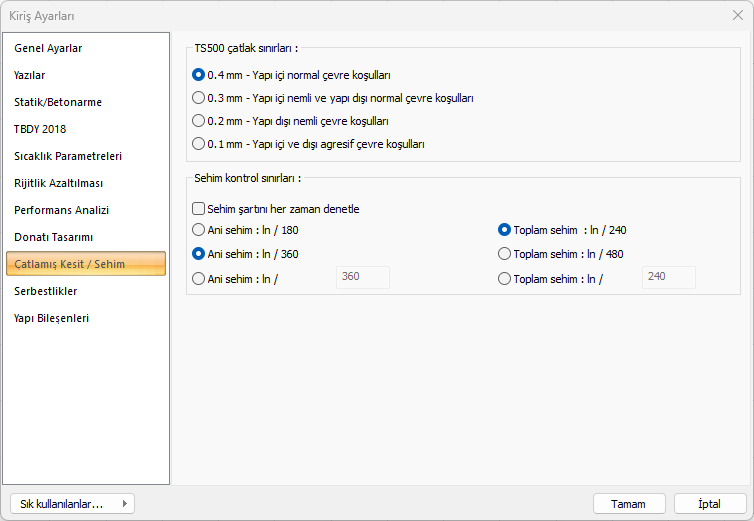Click the Tamam button
Viewport: 754px width, 521px height.
[629, 504]
